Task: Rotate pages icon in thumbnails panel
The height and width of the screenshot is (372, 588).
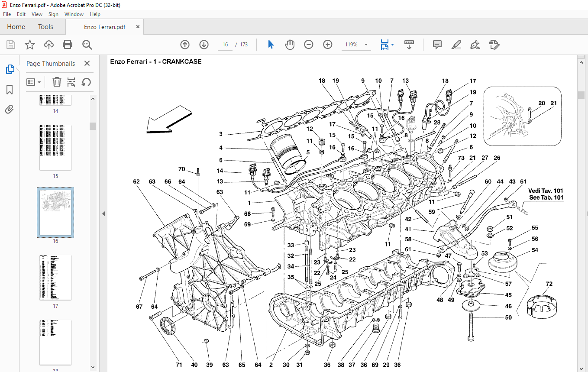Action: pos(86,82)
